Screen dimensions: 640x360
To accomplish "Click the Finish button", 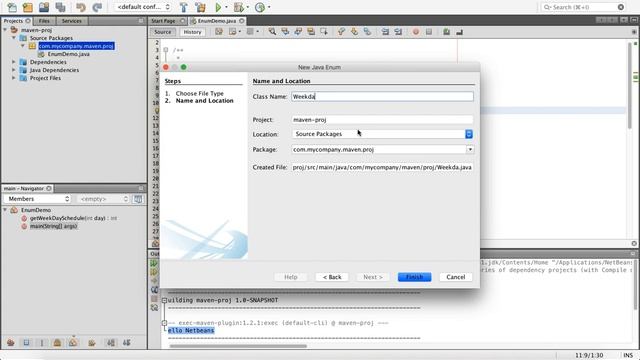I will tap(414, 277).
